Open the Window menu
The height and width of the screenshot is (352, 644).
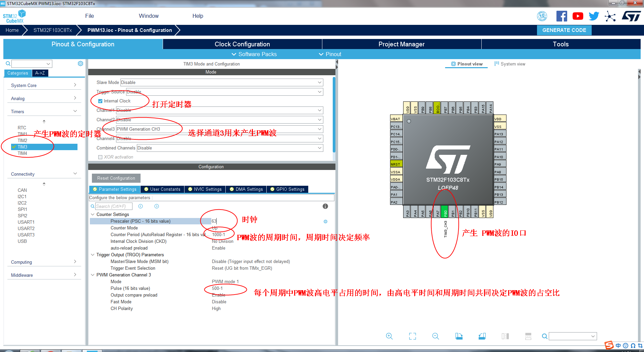tap(149, 16)
